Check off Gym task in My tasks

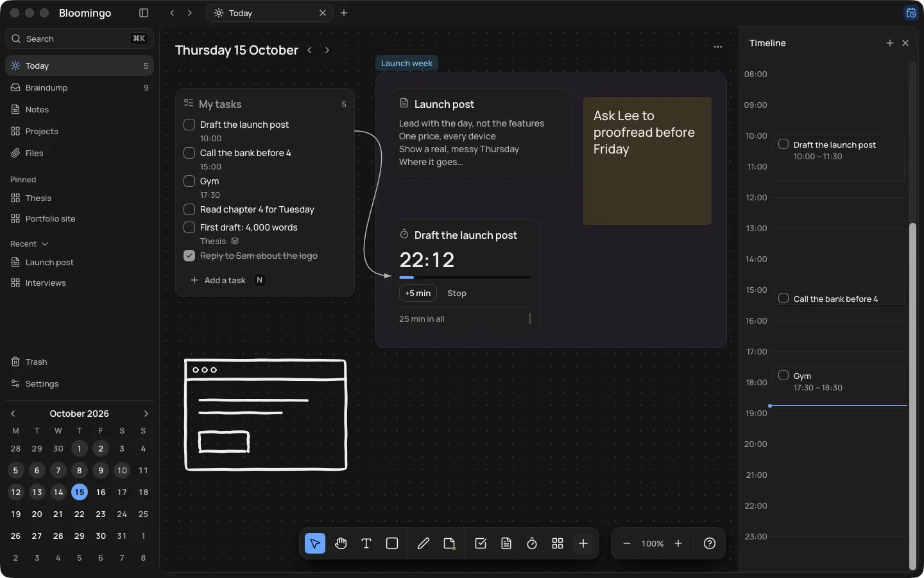click(189, 181)
